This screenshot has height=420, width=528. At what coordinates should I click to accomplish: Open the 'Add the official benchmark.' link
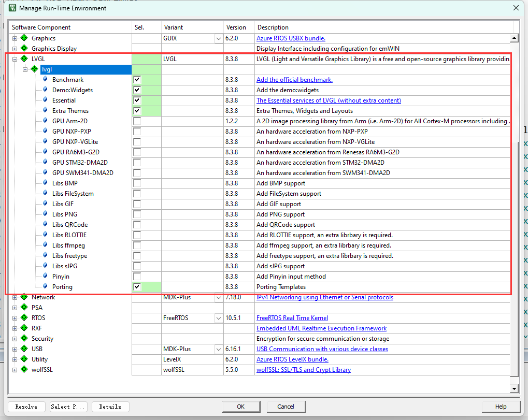coord(294,80)
